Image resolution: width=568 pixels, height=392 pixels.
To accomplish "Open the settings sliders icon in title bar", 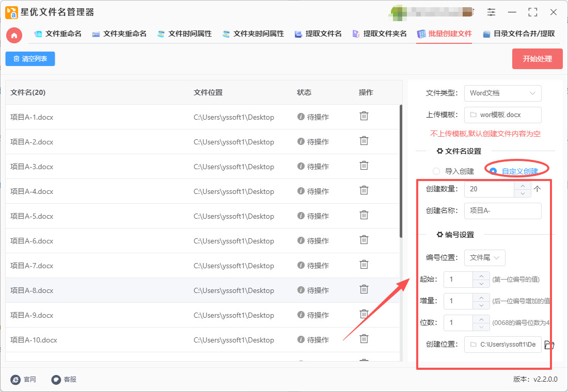I will (x=491, y=12).
